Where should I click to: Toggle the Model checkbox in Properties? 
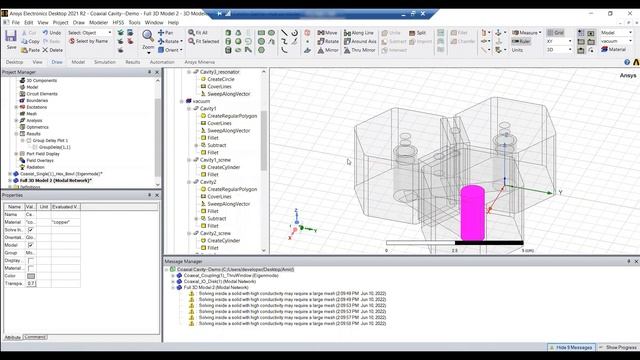click(30, 245)
